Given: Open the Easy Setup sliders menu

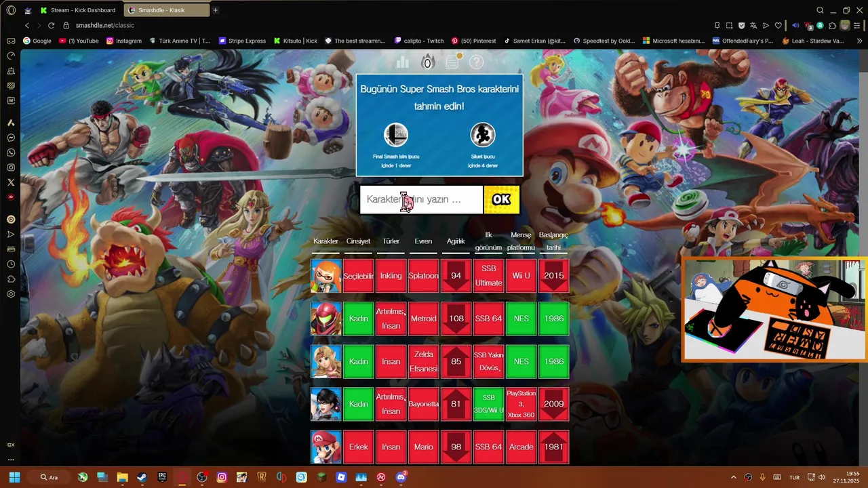Looking at the screenshot, I should tap(858, 25).
